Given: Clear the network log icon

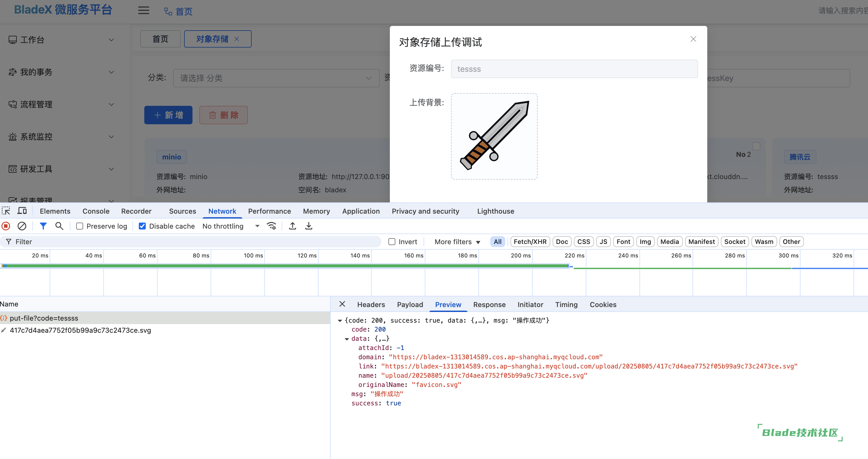Looking at the screenshot, I should 22,226.
